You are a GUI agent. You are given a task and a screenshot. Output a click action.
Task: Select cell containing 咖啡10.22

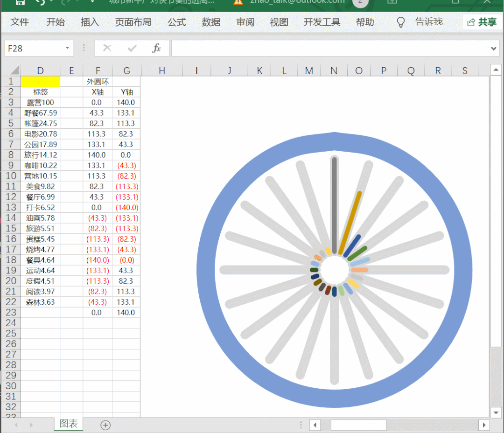(40, 165)
